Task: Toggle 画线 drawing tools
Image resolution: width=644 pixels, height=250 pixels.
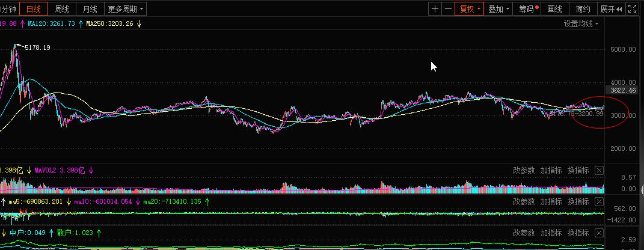Action: [x=554, y=8]
